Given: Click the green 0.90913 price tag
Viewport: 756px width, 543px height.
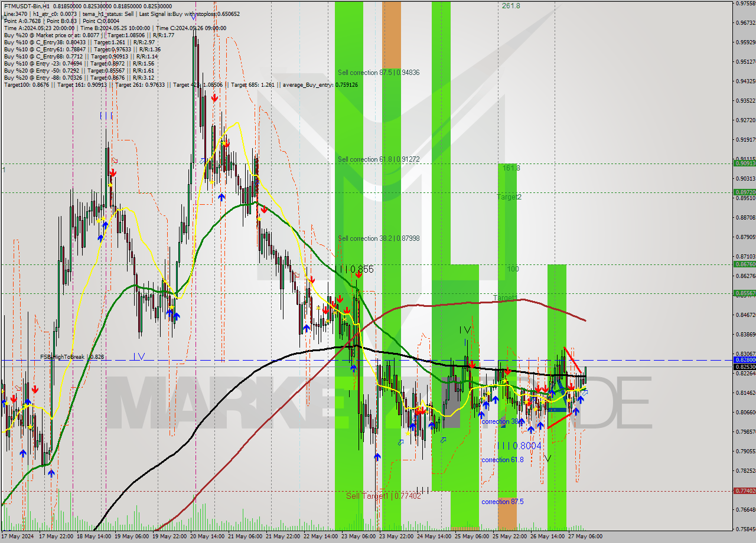Looking at the screenshot, I should tap(744, 163).
